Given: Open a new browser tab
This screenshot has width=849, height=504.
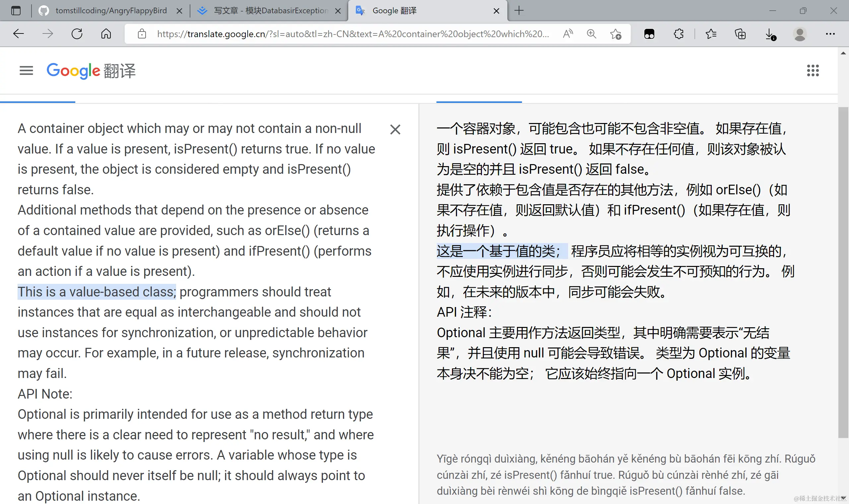Looking at the screenshot, I should 519,11.
